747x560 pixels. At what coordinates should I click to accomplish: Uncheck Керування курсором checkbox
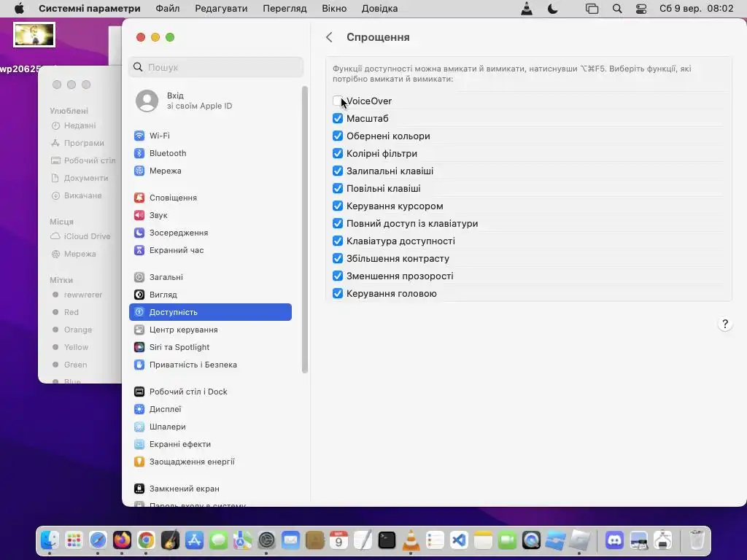point(337,206)
